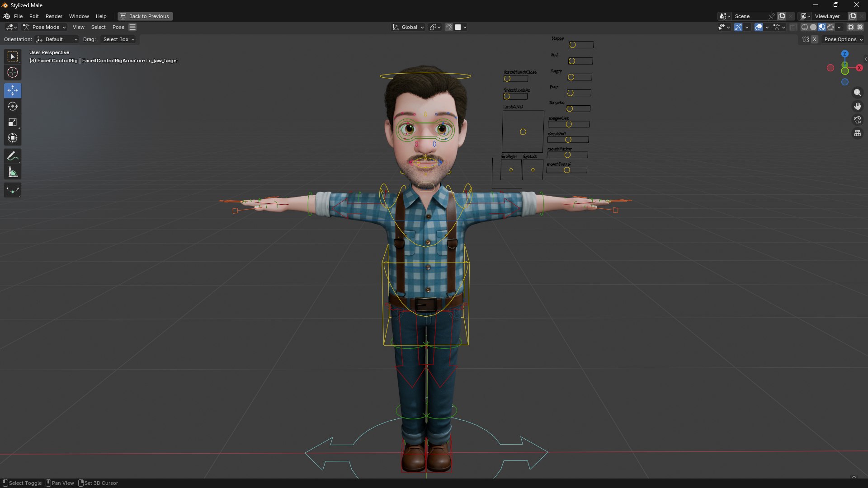Click the pin scene icon
Image resolution: width=868 pixels, height=488 pixels.
click(x=772, y=16)
